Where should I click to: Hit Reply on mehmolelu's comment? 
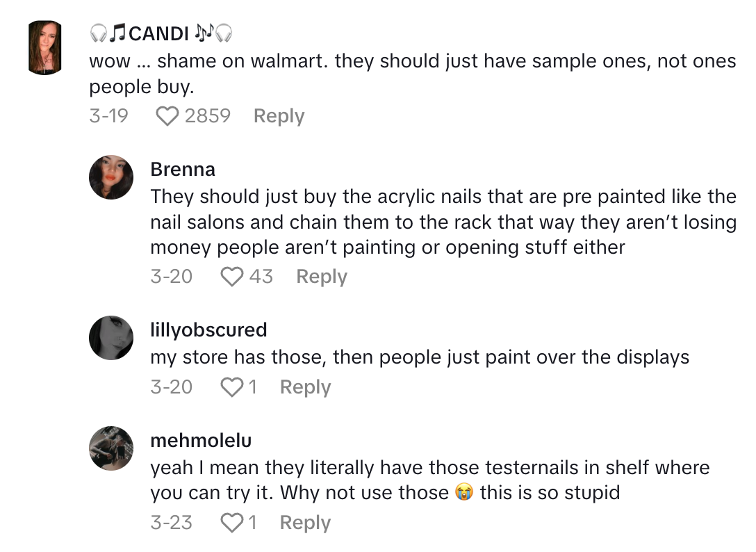tap(305, 523)
